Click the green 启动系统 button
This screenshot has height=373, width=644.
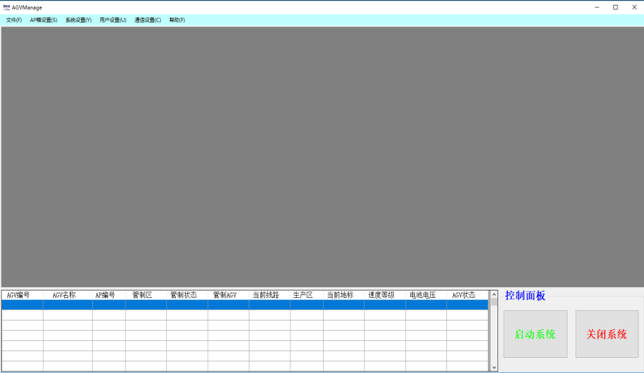pos(535,334)
